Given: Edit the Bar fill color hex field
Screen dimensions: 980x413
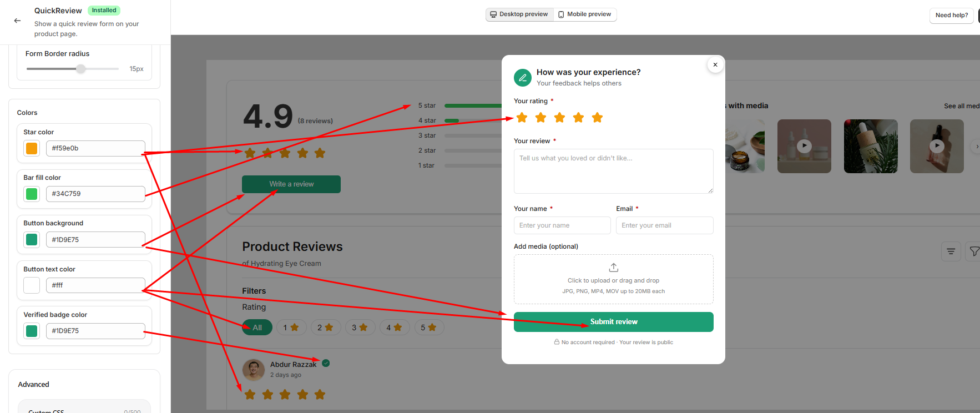Looking at the screenshot, I should [x=95, y=194].
